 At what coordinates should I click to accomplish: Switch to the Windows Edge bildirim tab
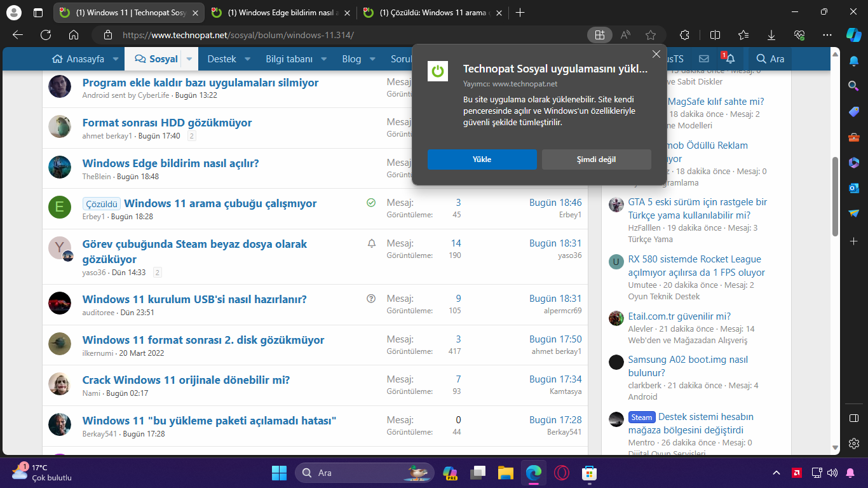tap(281, 13)
